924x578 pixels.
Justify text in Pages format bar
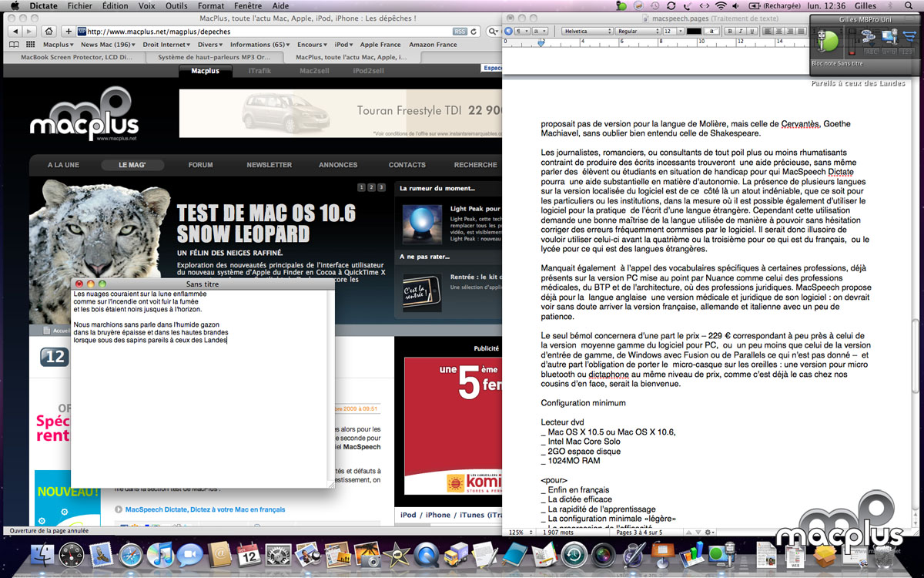tap(802, 31)
